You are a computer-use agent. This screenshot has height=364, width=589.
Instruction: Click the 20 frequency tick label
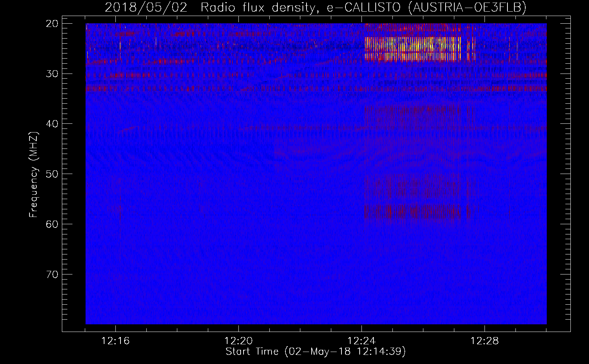coord(52,24)
